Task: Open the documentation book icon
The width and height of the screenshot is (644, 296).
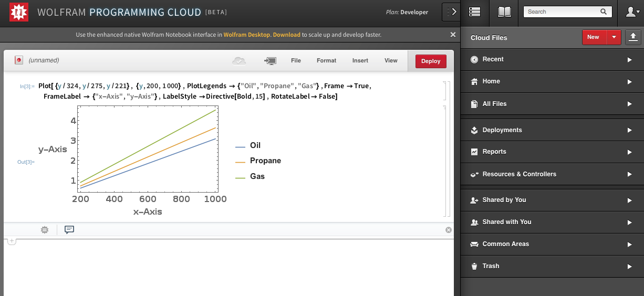Action: click(x=504, y=12)
